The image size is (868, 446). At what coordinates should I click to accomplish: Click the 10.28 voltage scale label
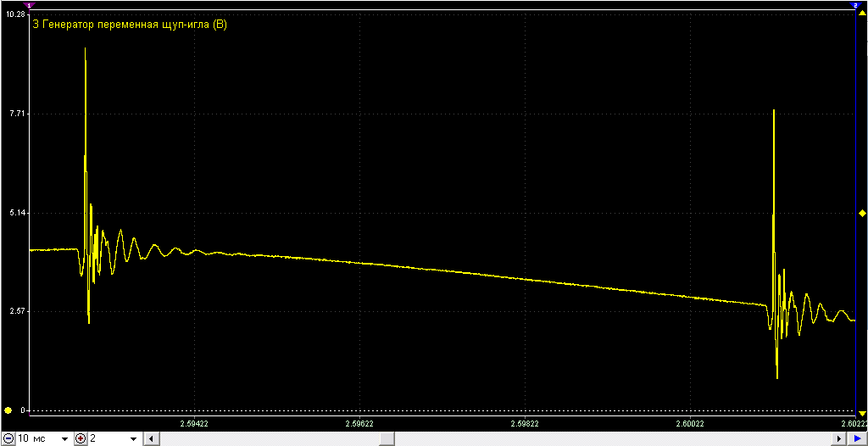point(14,14)
